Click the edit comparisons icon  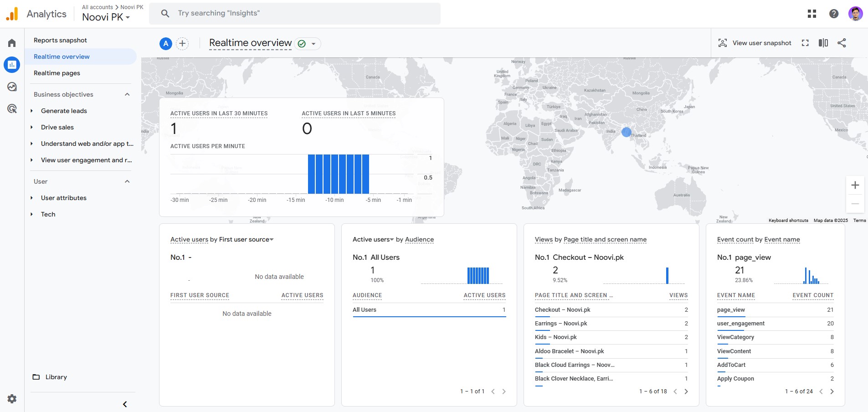click(x=823, y=43)
